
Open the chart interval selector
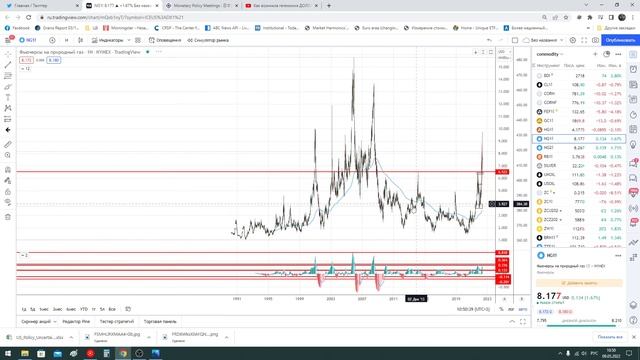pos(67,40)
